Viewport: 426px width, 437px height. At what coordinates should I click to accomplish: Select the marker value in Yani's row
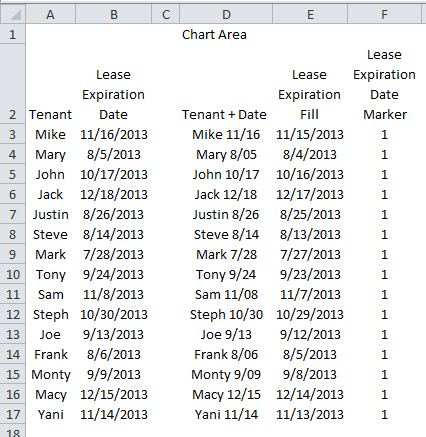click(x=384, y=414)
